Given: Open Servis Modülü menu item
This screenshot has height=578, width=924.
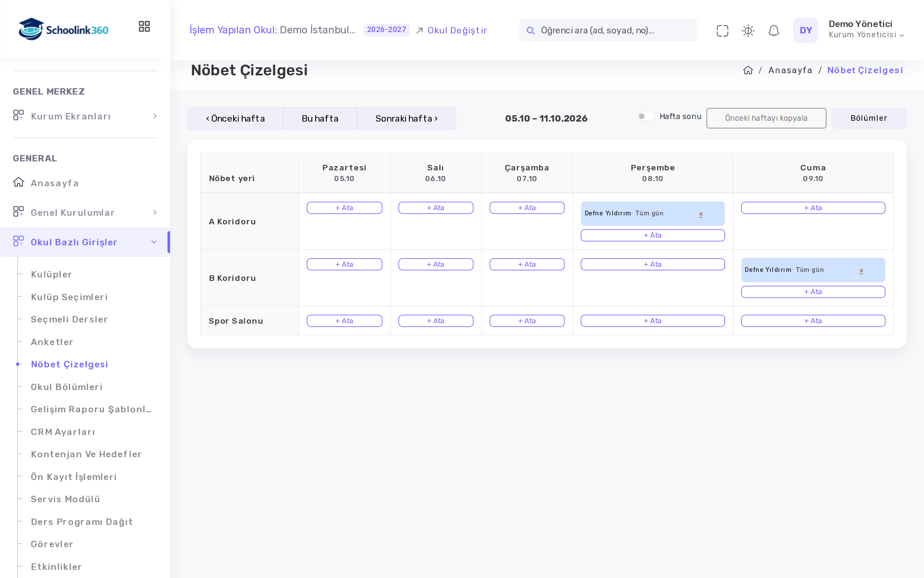Looking at the screenshot, I should tap(65, 499).
